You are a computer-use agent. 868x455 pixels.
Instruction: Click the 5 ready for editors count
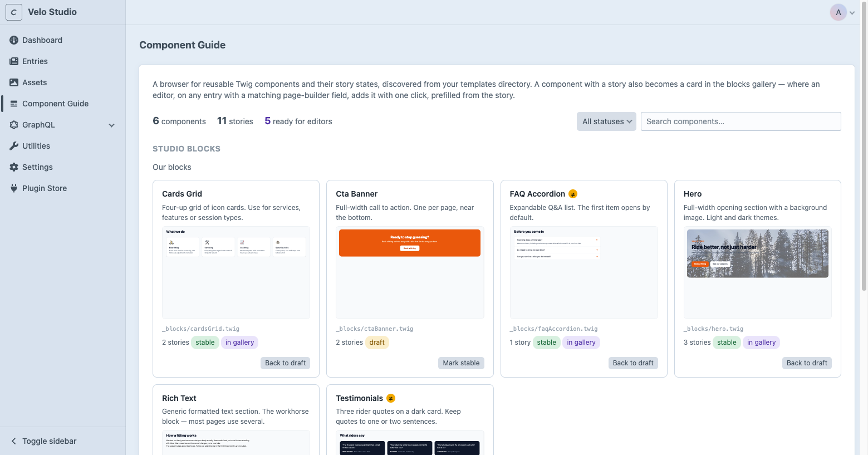tap(298, 121)
